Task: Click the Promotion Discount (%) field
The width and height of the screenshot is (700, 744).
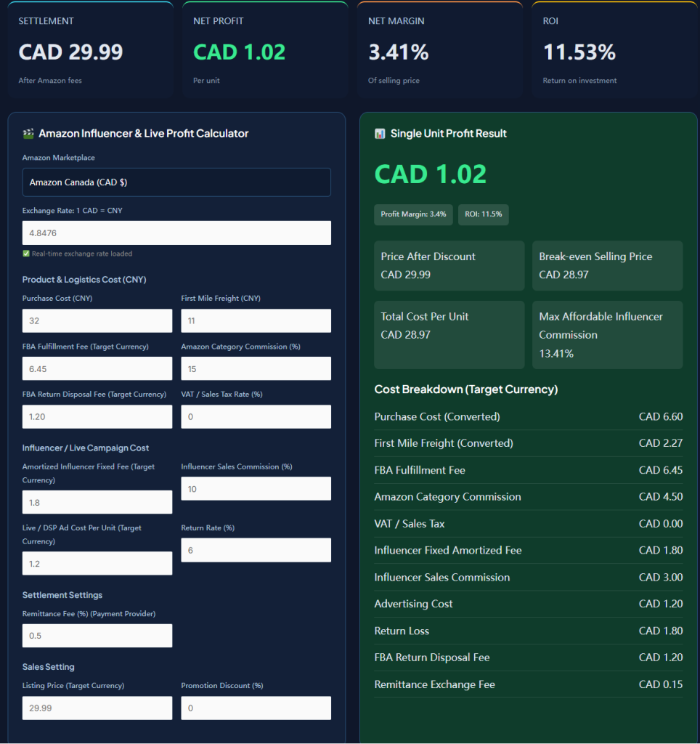Action: 256,708
